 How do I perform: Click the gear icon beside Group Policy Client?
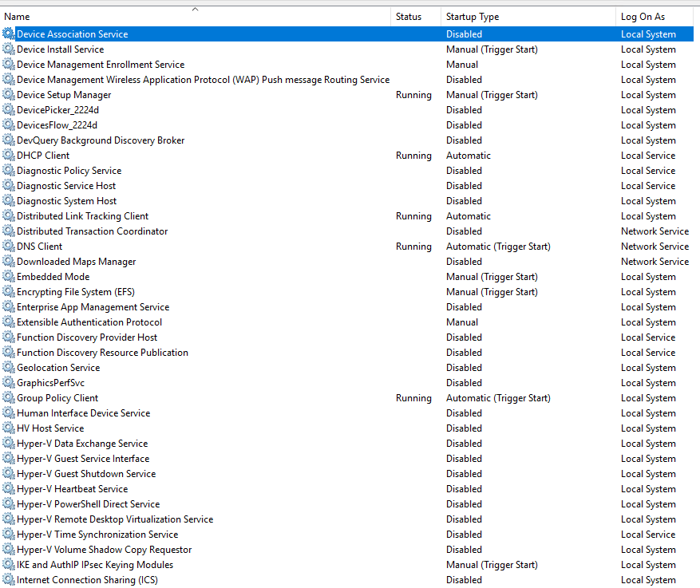click(9, 398)
